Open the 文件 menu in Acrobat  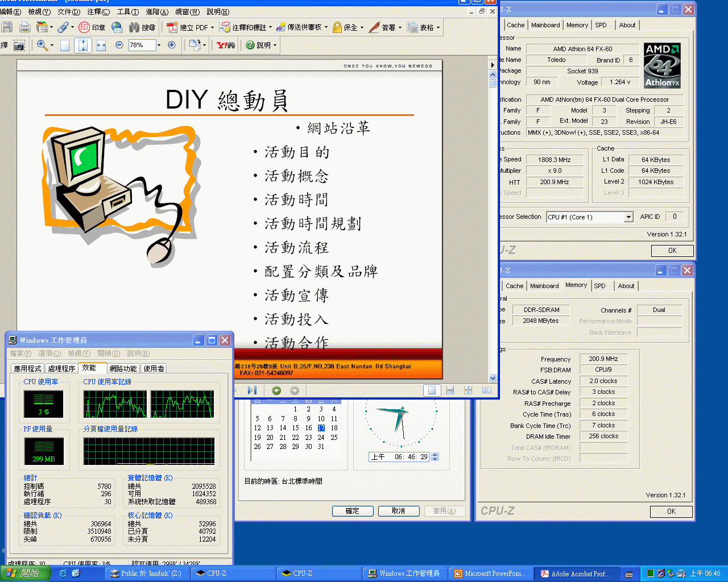[x=68, y=11]
